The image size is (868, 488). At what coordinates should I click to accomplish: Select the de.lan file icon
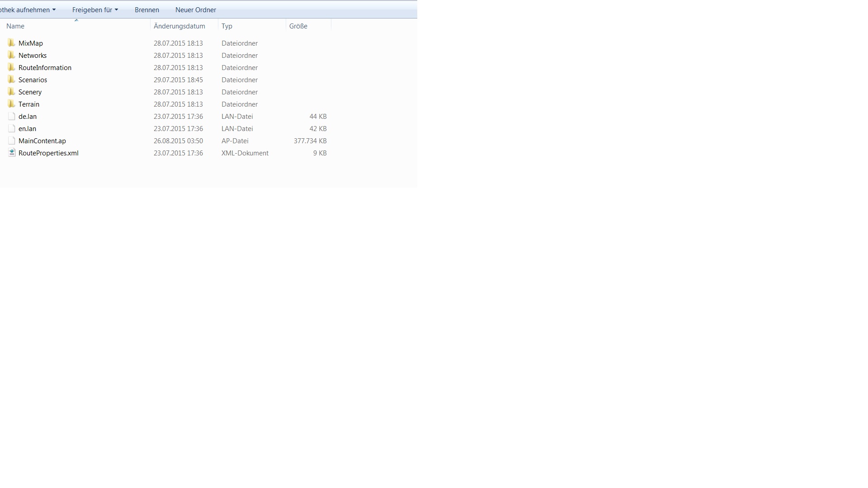coord(12,116)
